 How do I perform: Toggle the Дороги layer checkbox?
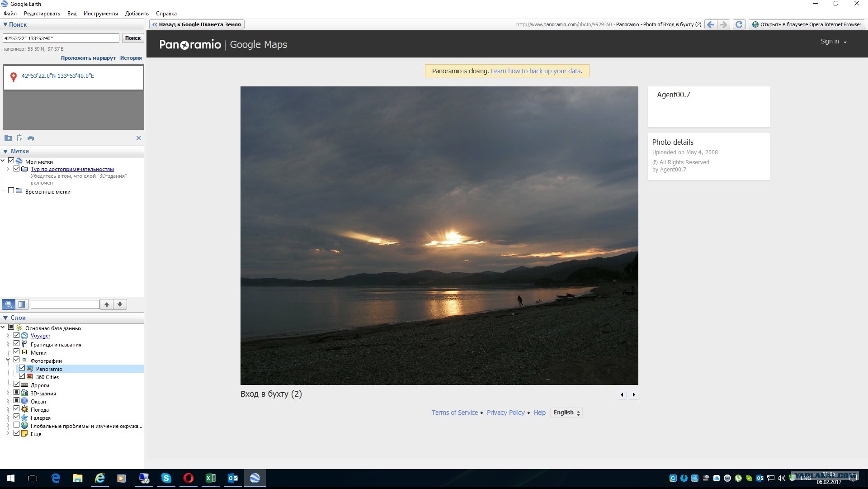tap(17, 385)
